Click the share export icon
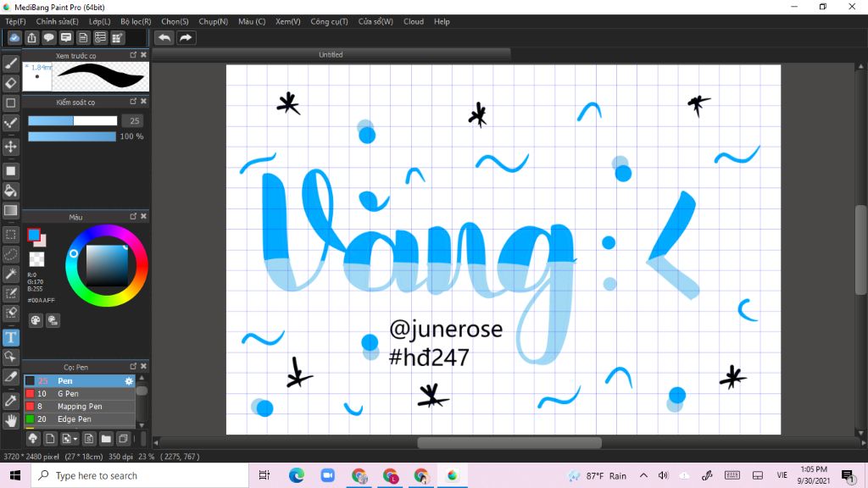868x488 pixels. click(x=31, y=37)
